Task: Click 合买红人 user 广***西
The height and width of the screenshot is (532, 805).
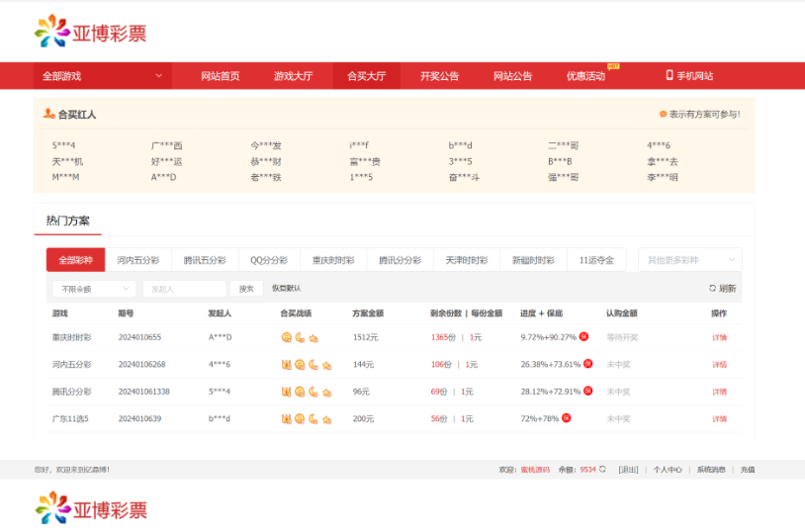Action: pyautogui.click(x=167, y=145)
